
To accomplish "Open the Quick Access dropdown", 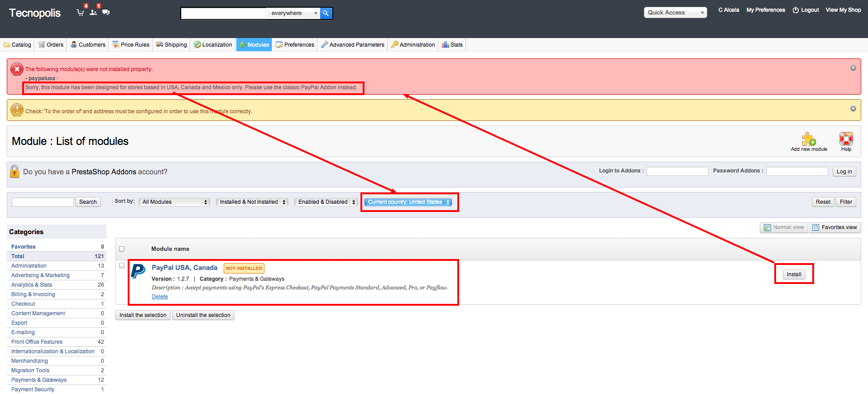I will pos(676,13).
